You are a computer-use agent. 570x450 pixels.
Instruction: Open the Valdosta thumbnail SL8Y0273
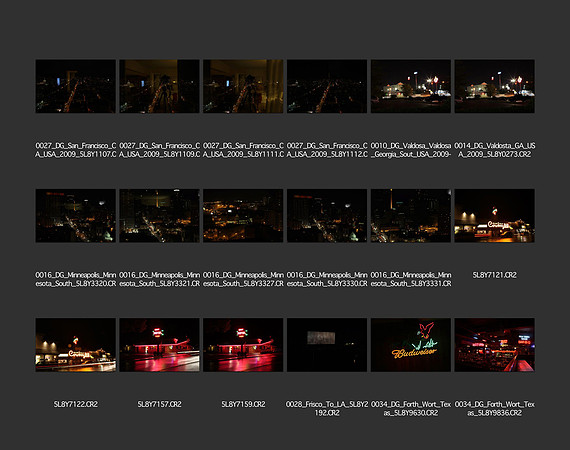coord(494,86)
